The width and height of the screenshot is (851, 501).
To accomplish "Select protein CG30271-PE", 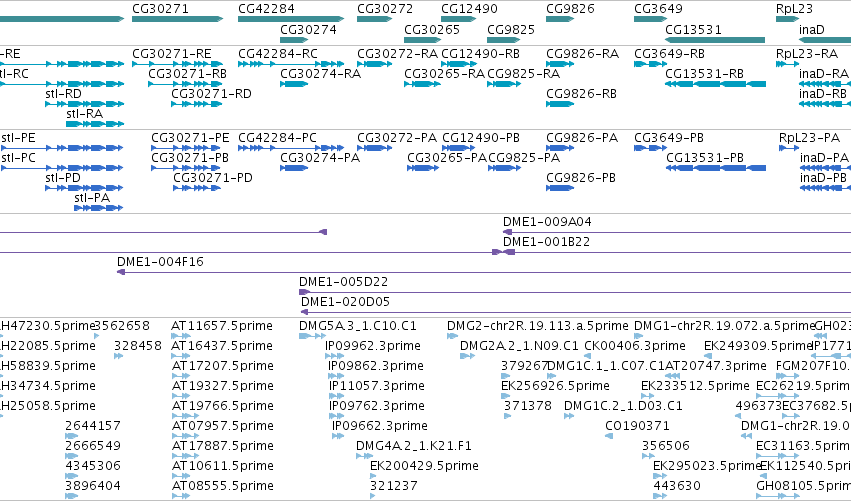I will [x=186, y=148].
